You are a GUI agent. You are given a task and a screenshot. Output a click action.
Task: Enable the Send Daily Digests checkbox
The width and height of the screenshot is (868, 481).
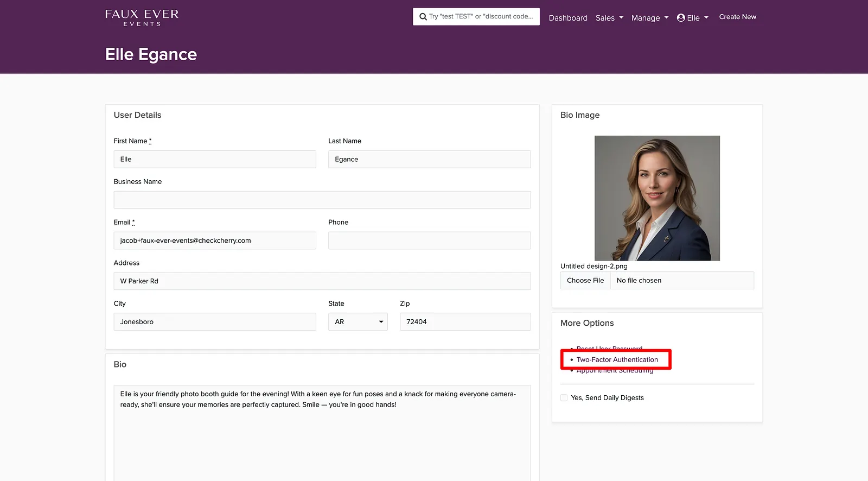coord(564,398)
